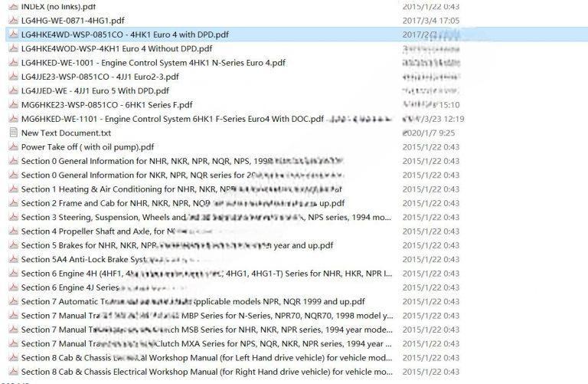Select Section 5A4 Anti-Lock Brake System file
Screen dimensions: 588x384
point(109,259)
